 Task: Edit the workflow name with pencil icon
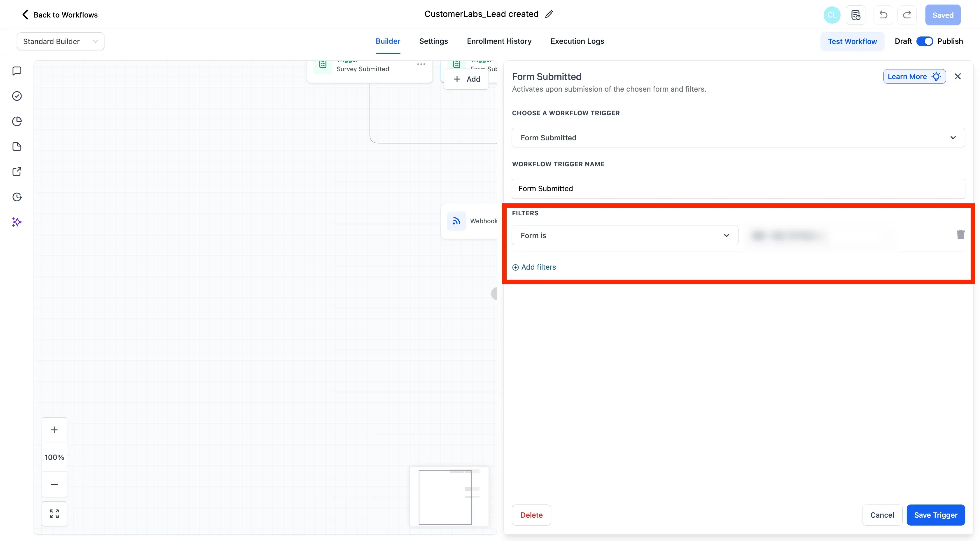click(549, 15)
